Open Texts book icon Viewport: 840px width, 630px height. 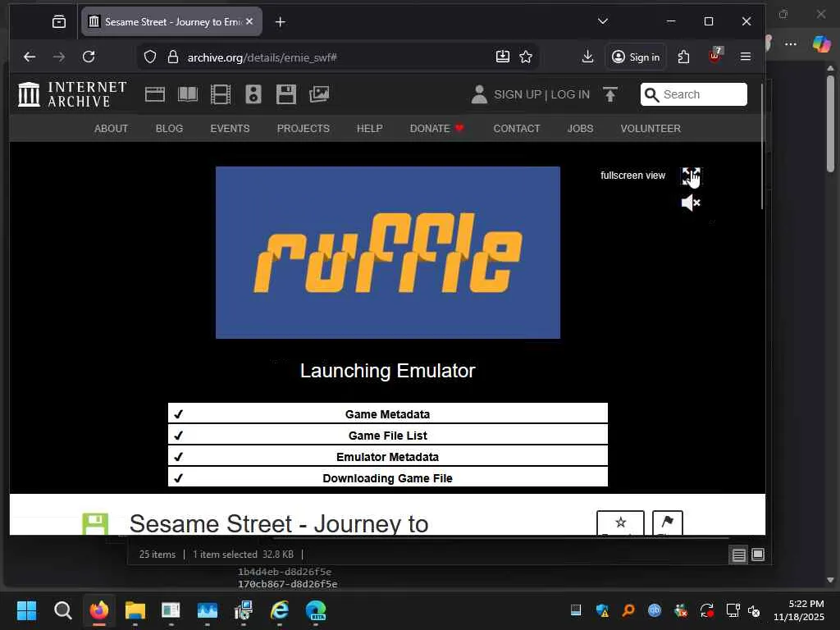point(188,94)
